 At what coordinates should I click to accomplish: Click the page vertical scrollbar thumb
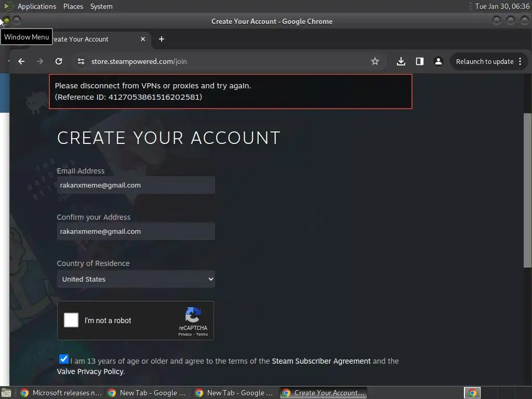(x=528, y=190)
